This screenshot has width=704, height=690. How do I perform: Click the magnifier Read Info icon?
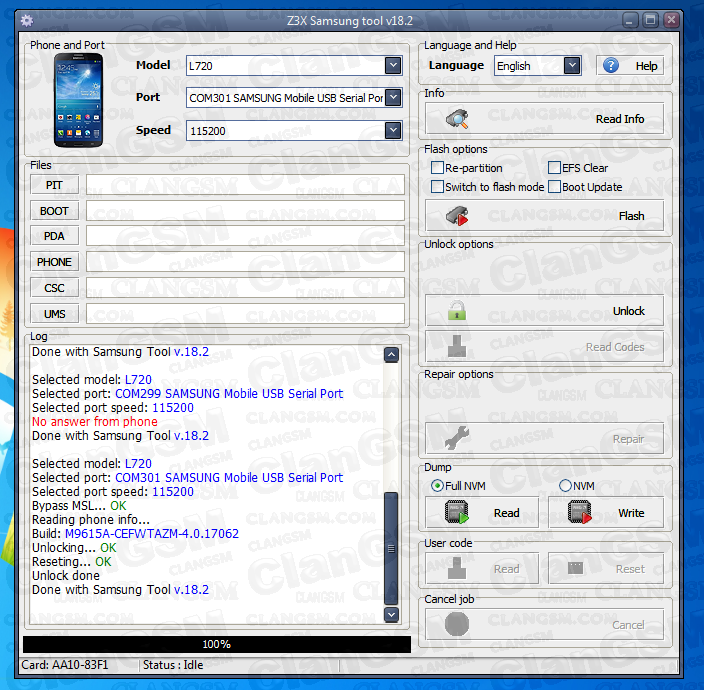(457, 119)
